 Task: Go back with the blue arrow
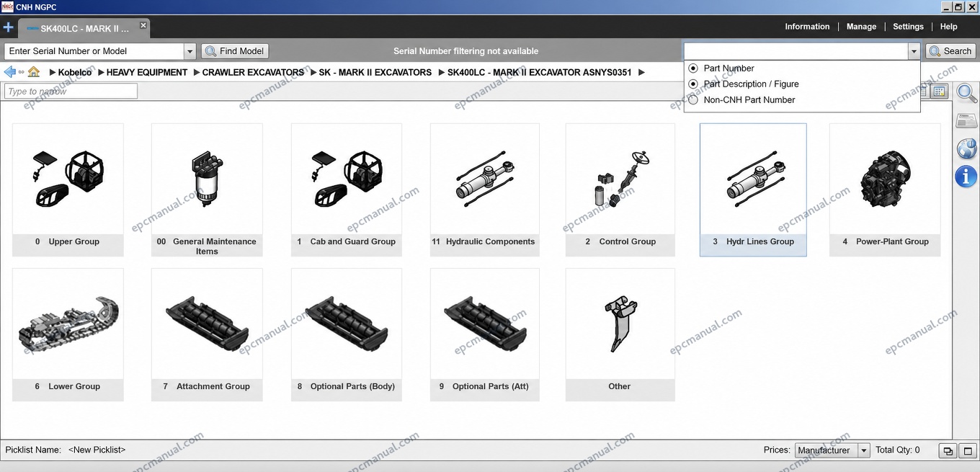point(10,72)
